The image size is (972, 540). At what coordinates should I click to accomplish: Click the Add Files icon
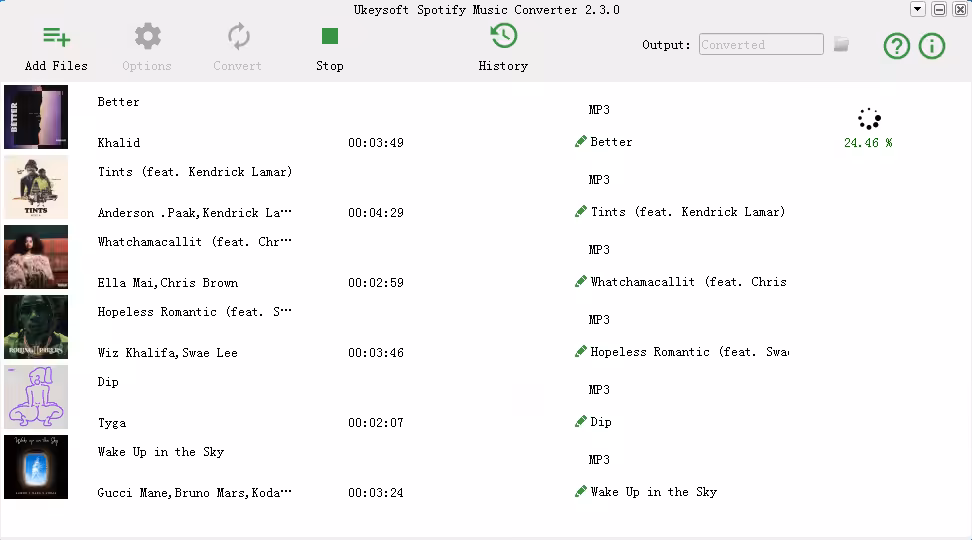[x=56, y=38]
